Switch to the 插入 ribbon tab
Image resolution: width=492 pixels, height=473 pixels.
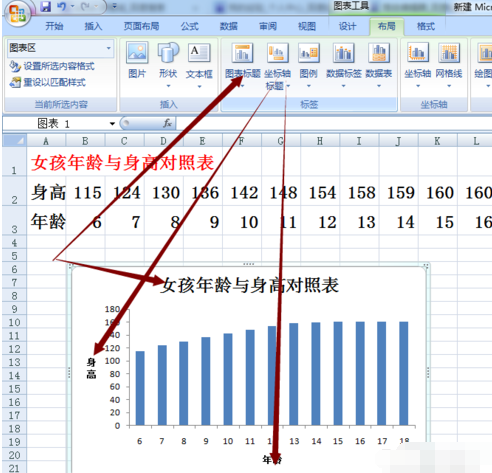[93, 26]
